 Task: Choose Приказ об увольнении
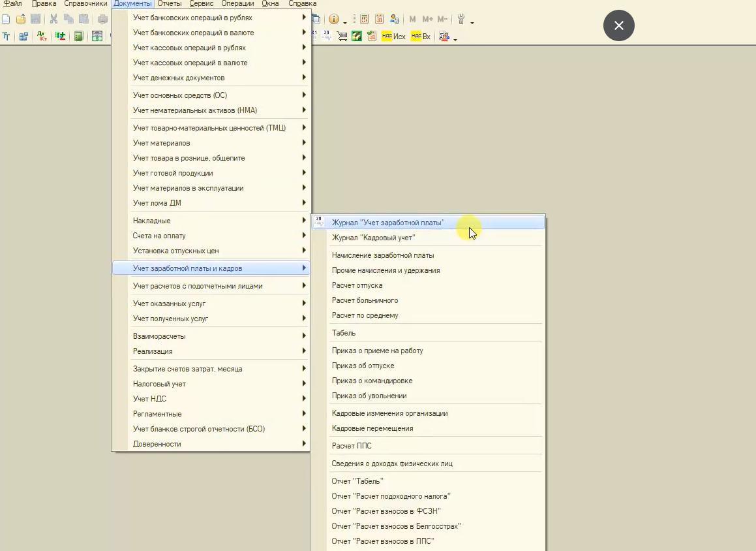click(x=428, y=396)
